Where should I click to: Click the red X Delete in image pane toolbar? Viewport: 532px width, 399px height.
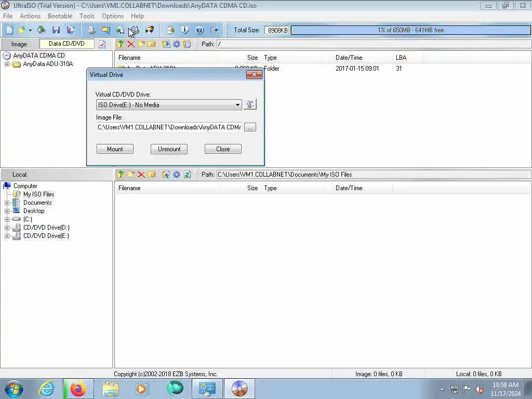click(x=130, y=44)
